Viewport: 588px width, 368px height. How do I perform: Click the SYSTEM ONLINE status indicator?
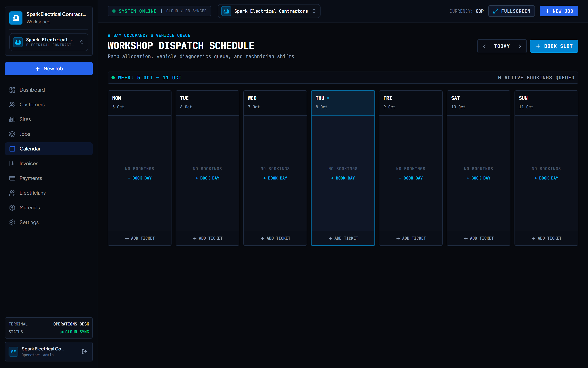[x=134, y=11]
